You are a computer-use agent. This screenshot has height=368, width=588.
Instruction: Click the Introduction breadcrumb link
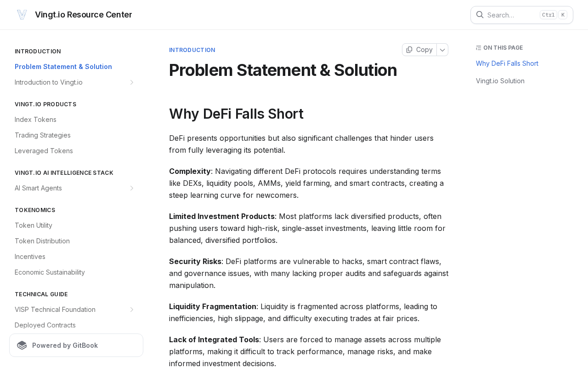192,50
